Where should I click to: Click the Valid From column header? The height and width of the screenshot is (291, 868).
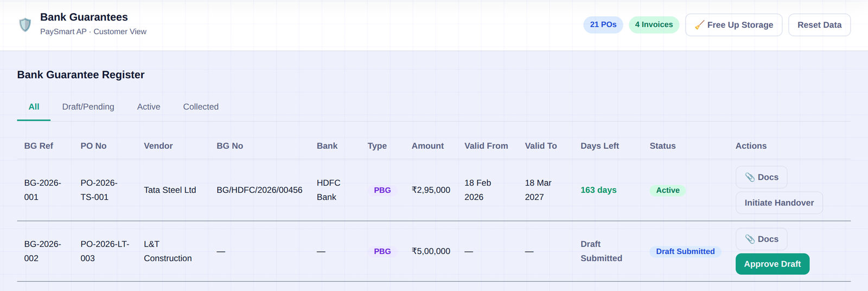(486, 146)
